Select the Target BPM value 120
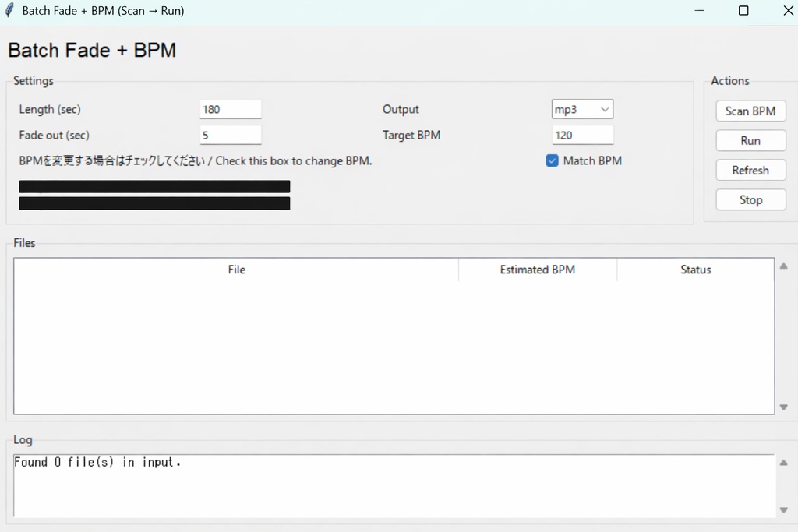Viewport: 798px width, 532px height. 582,135
